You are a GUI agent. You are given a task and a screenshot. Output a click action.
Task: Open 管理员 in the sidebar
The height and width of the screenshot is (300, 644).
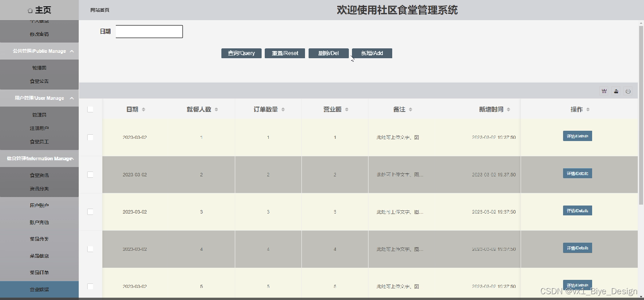[39, 115]
